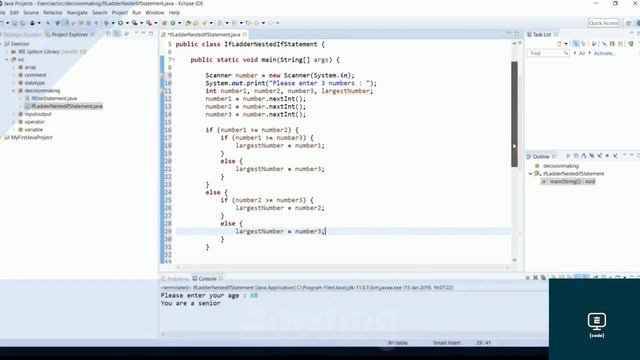The height and width of the screenshot is (360, 640).
Task: Open the Edit menu
Action: coord(14,13)
